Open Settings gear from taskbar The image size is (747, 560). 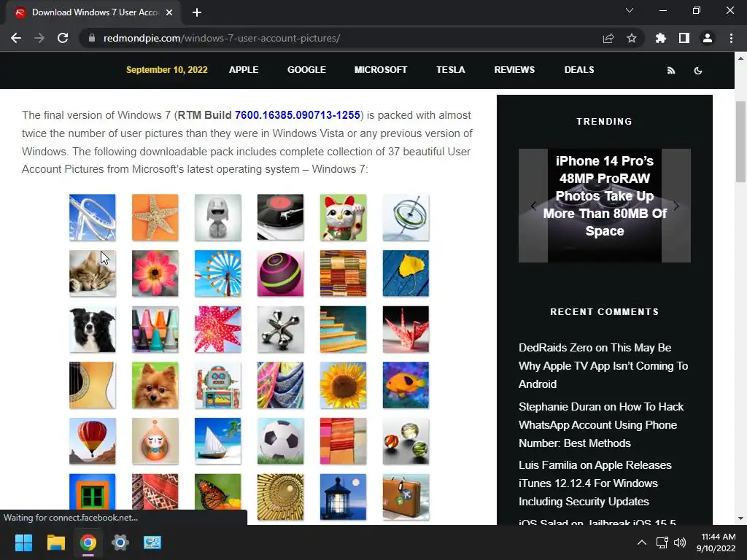pyautogui.click(x=120, y=542)
